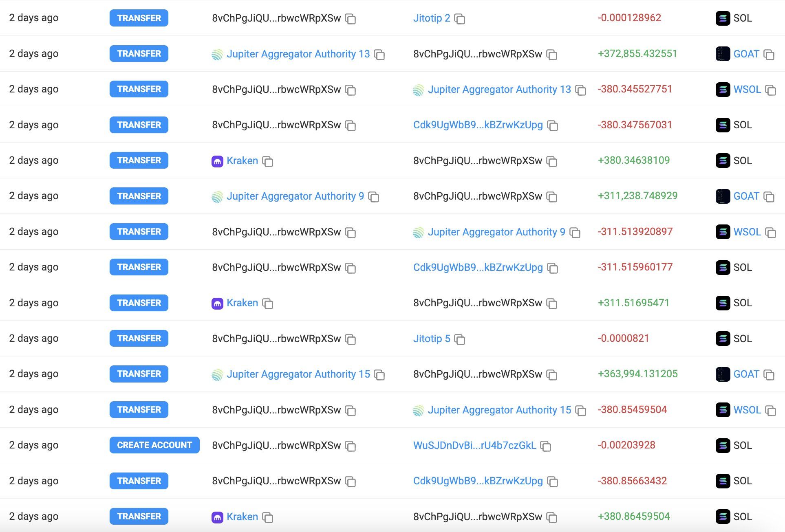Select the amount -0.00203928
The height and width of the screenshot is (532, 785).
(x=626, y=445)
